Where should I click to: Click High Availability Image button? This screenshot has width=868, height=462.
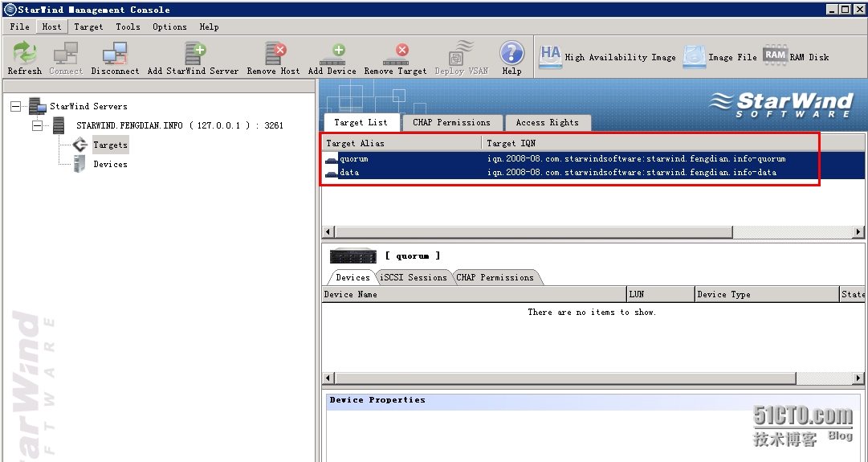pyautogui.click(x=607, y=57)
